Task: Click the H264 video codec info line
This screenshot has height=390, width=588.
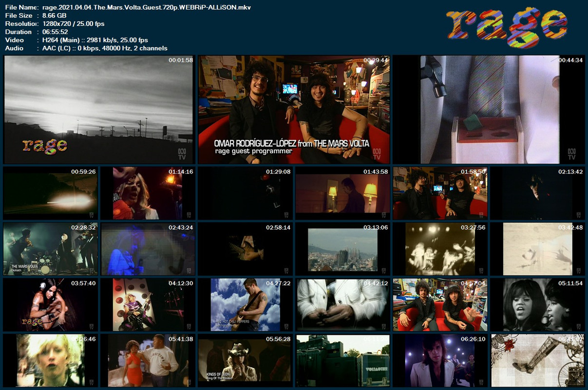Action: point(95,40)
